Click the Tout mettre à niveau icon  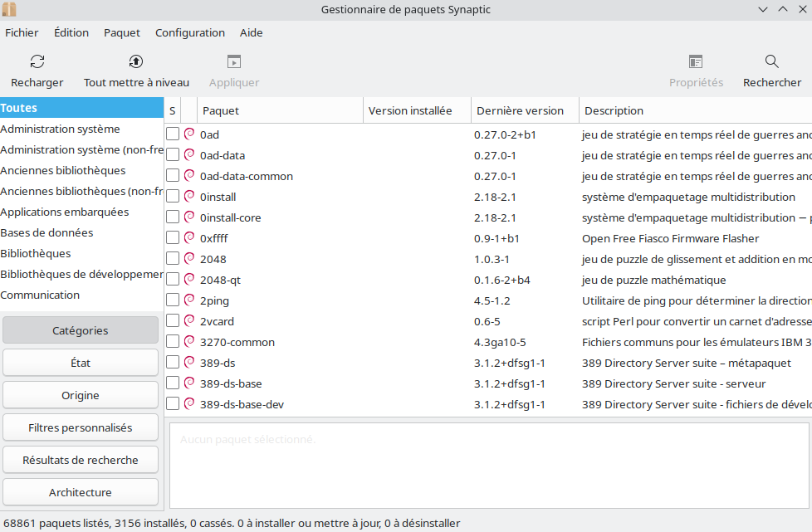click(136, 61)
